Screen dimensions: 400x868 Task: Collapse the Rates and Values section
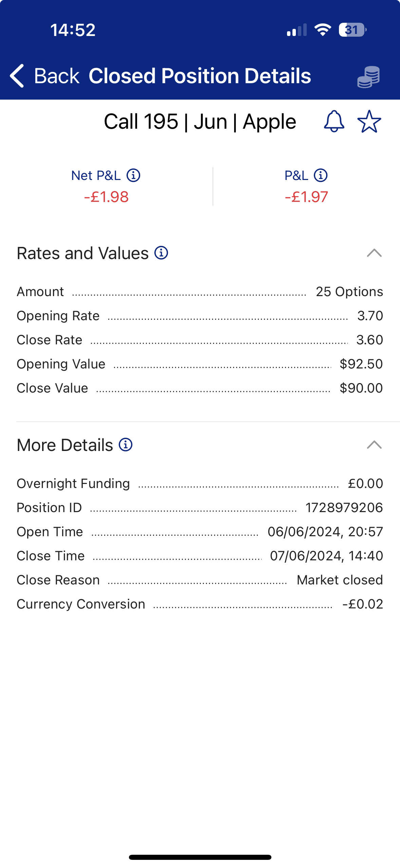pyautogui.click(x=374, y=253)
